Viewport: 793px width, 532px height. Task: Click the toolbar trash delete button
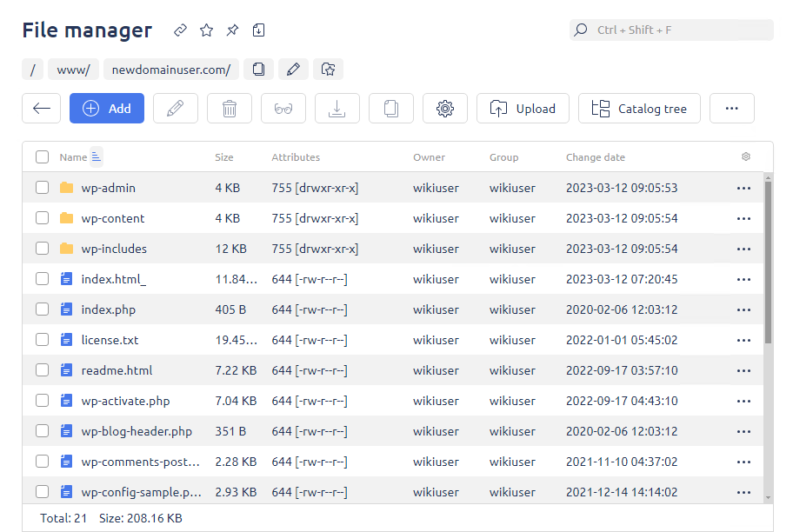tap(230, 108)
